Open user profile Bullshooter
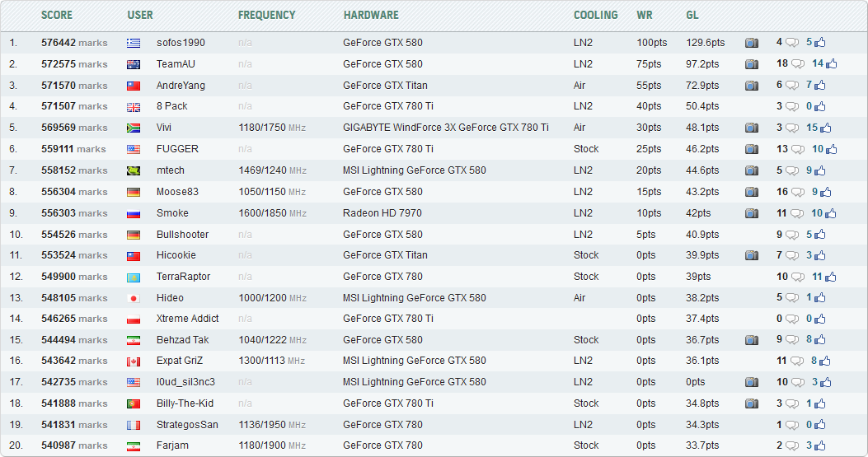 [x=183, y=235]
